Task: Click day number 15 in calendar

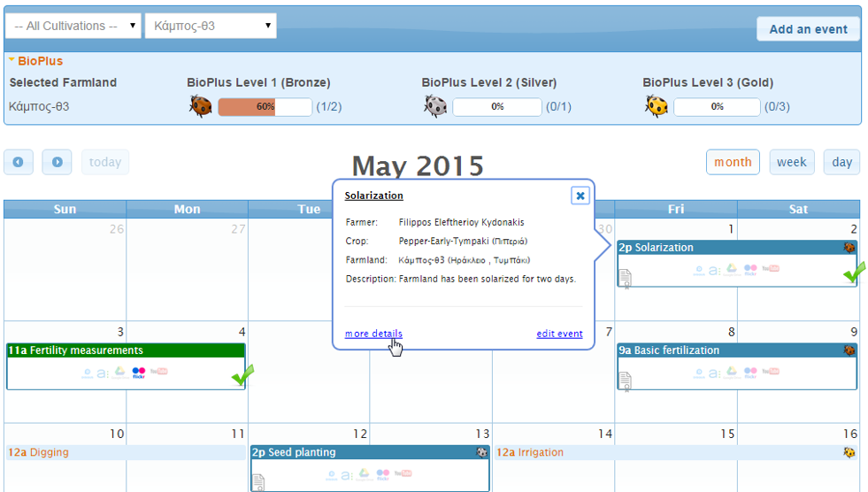Action: click(x=727, y=434)
